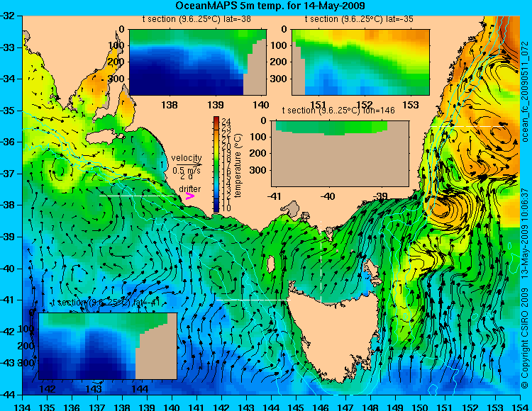Click the vertical 'ocean_fc_20090511_072' text
This screenshot has width=532, height=411.
[525, 91]
